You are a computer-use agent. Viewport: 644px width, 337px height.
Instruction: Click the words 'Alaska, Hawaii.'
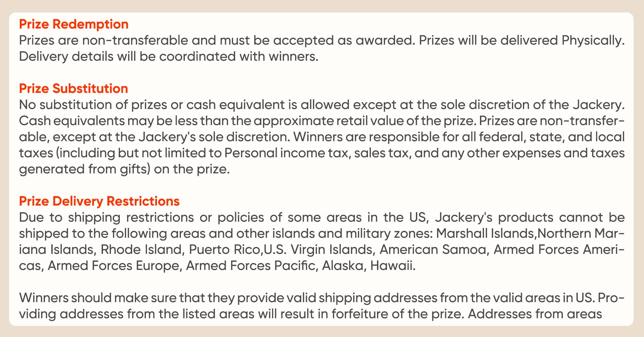pos(369,266)
